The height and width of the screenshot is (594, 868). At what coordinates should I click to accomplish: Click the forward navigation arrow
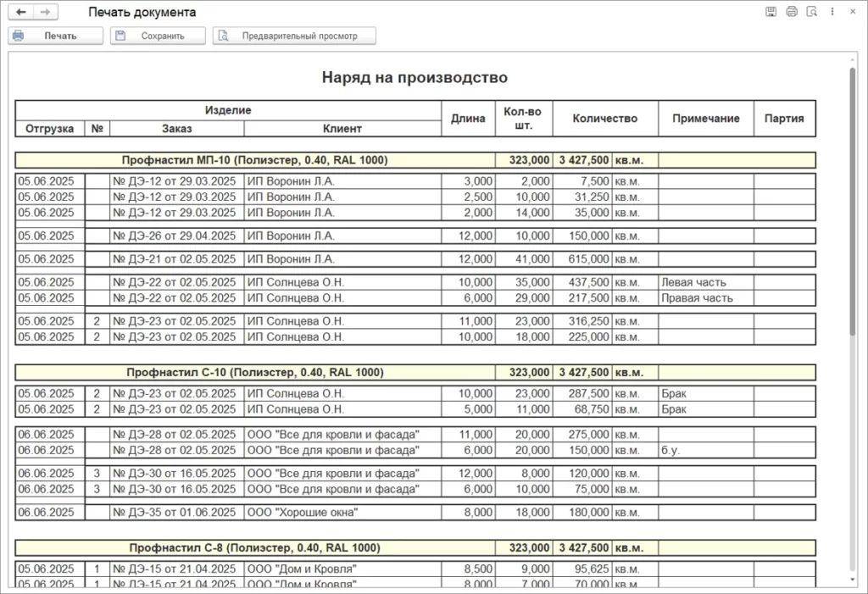[x=46, y=12]
